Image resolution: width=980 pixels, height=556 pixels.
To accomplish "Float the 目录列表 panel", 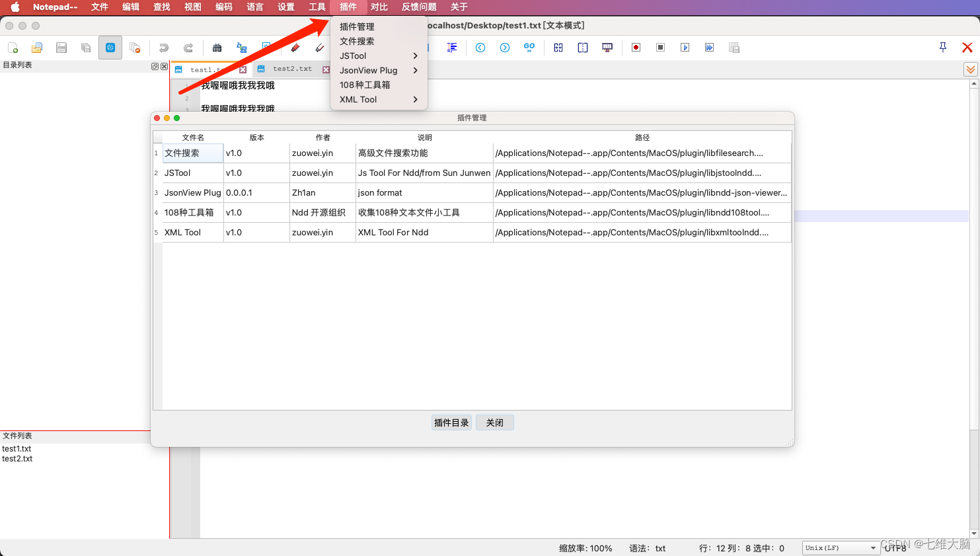I will 155,66.
